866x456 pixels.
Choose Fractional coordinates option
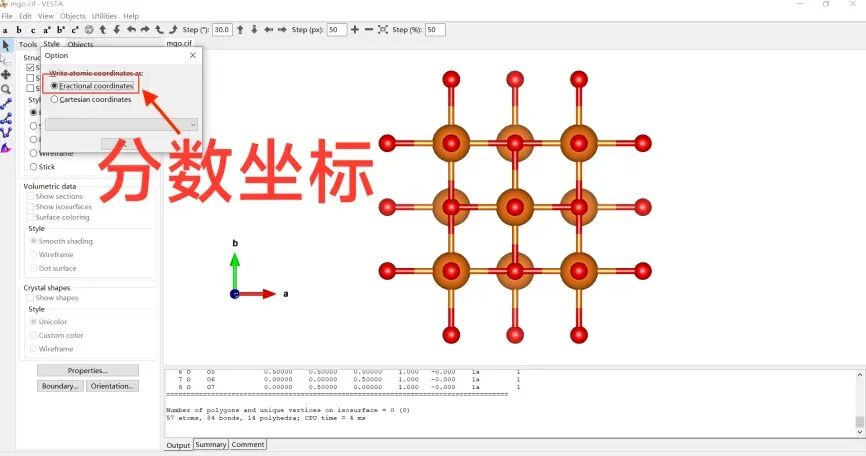pyautogui.click(x=92, y=86)
